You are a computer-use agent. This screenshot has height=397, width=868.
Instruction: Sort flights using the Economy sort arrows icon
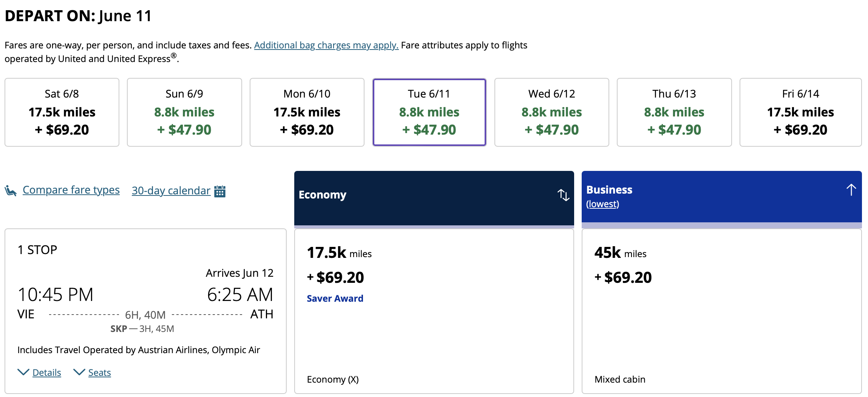[563, 195]
